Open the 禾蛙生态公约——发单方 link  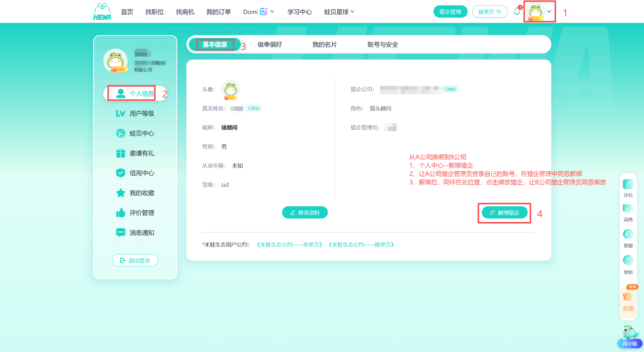(x=290, y=245)
